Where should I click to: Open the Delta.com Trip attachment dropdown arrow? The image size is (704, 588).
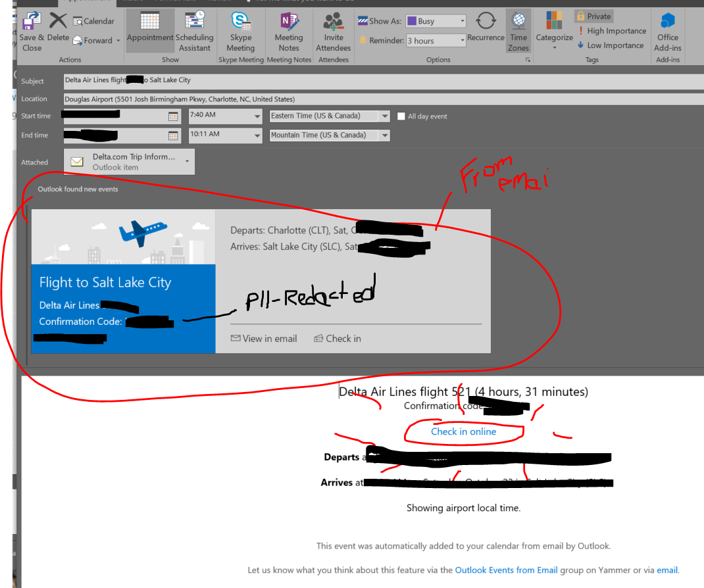pos(188,161)
